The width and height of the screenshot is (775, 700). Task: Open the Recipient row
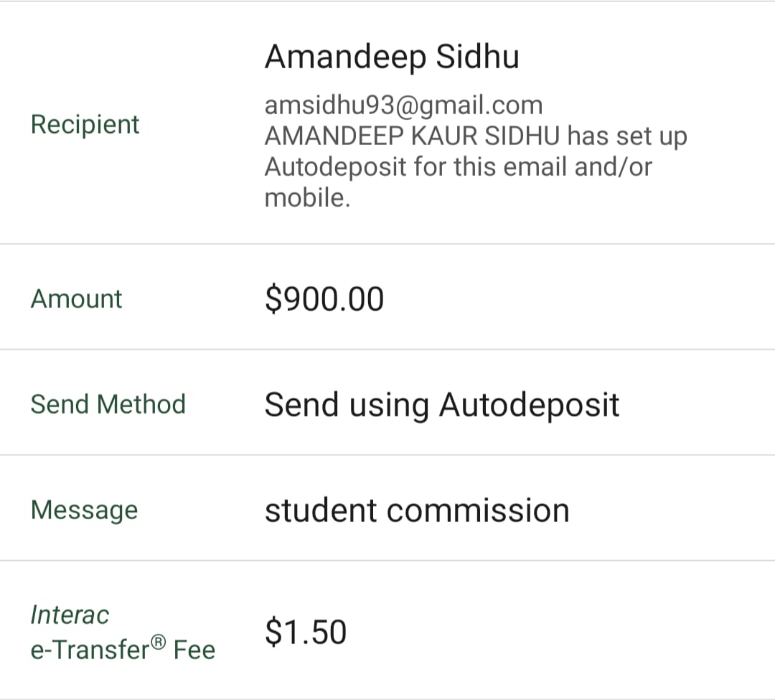387,123
